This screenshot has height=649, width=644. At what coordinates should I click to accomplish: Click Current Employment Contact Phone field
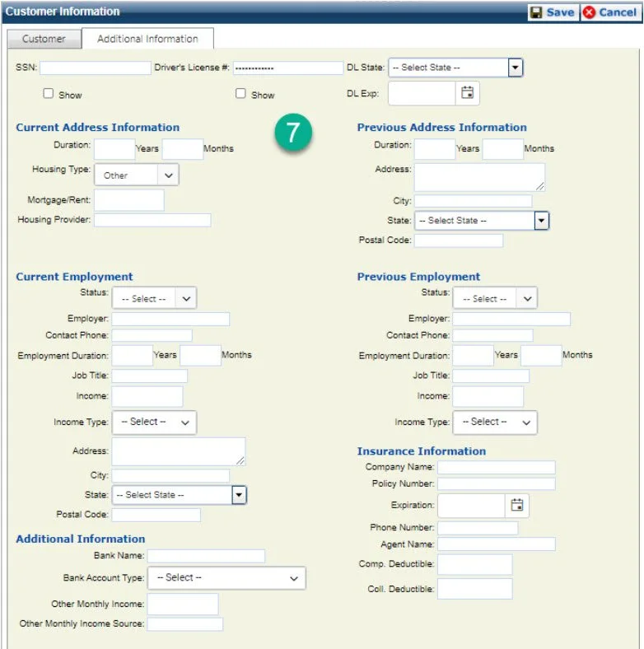tap(152, 335)
